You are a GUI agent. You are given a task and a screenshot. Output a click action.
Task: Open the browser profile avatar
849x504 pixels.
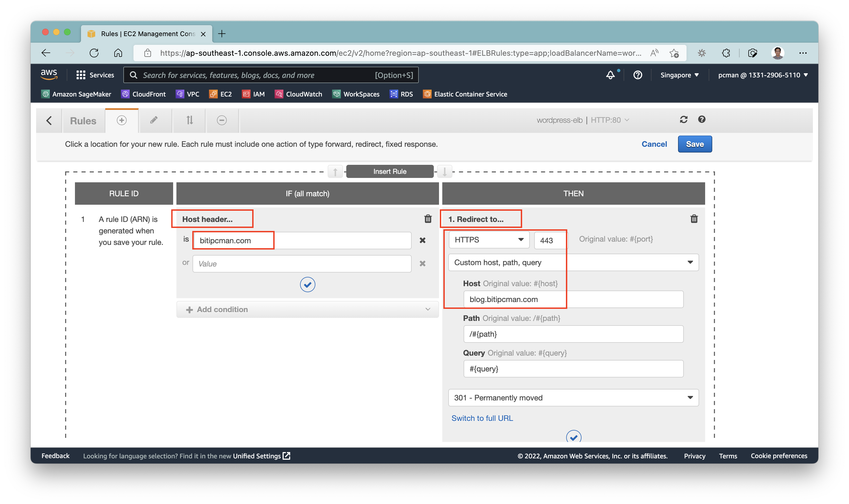[778, 53]
